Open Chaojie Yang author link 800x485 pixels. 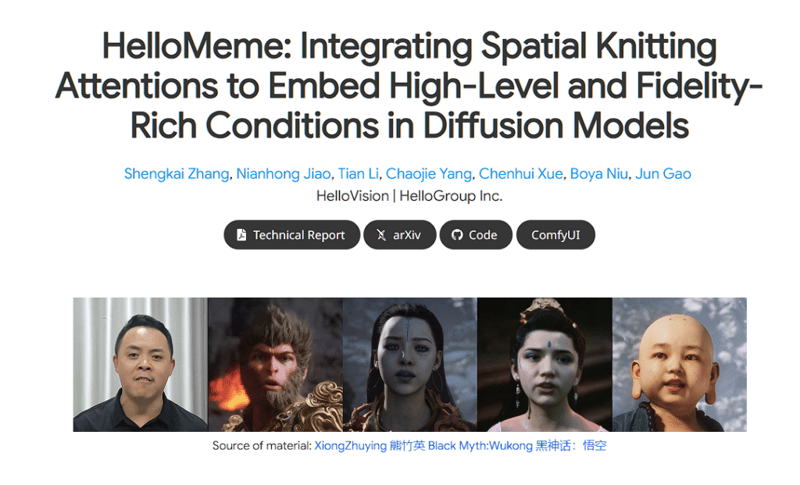[x=429, y=174]
